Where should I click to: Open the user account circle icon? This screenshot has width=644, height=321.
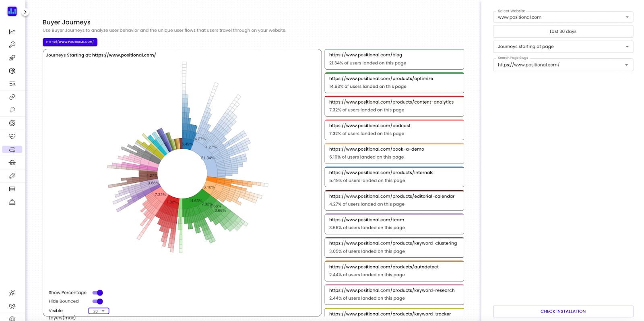point(12,319)
